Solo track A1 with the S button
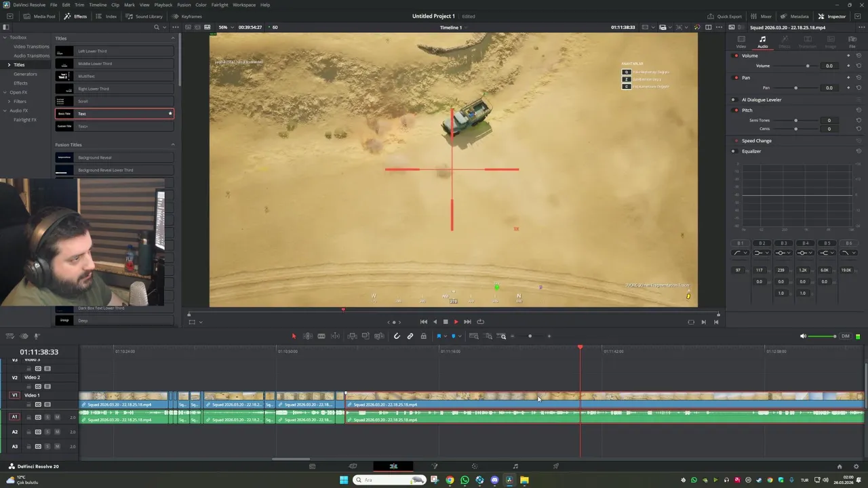Image resolution: width=868 pixels, height=488 pixels. pyautogui.click(x=47, y=417)
